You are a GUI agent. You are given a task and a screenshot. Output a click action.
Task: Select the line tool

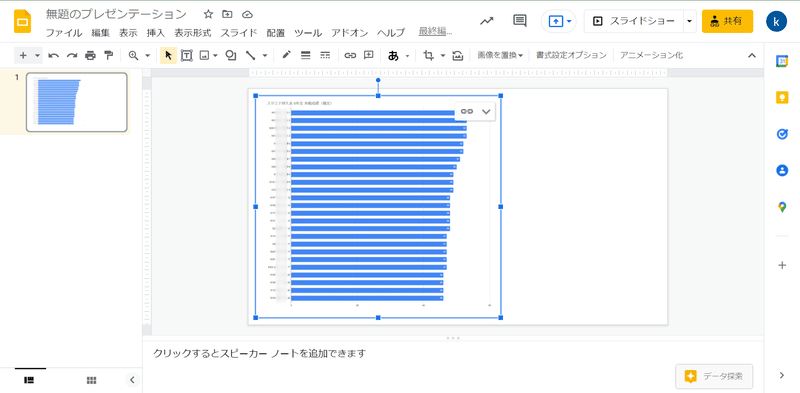(251, 56)
